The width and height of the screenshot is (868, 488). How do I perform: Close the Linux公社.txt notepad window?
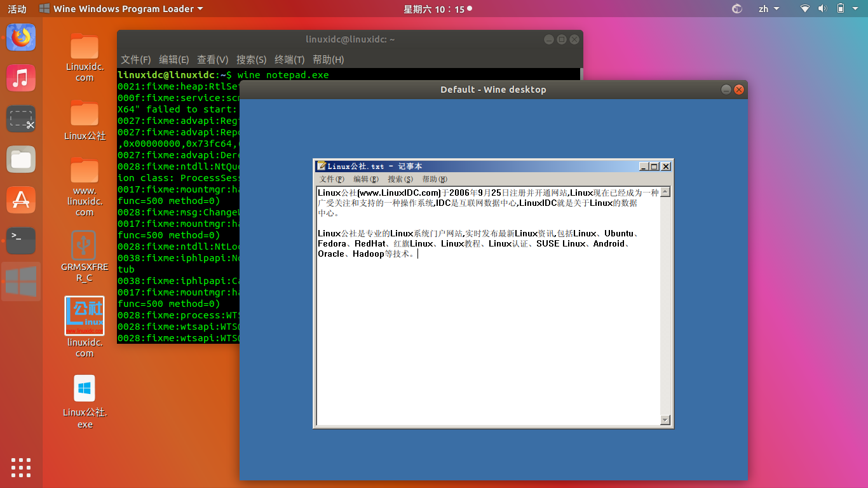[x=666, y=166]
